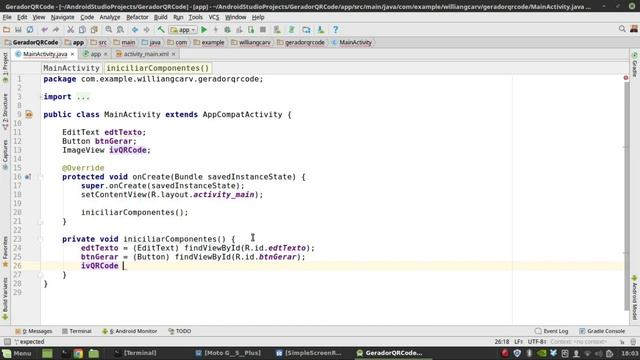Open the Messages tool window

(x=33, y=331)
